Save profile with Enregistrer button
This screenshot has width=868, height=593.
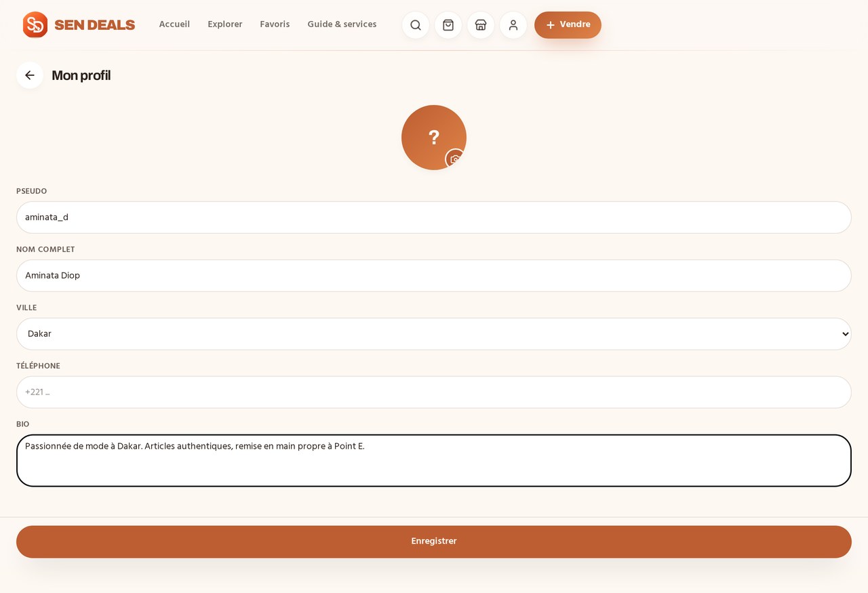click(434, 541)
